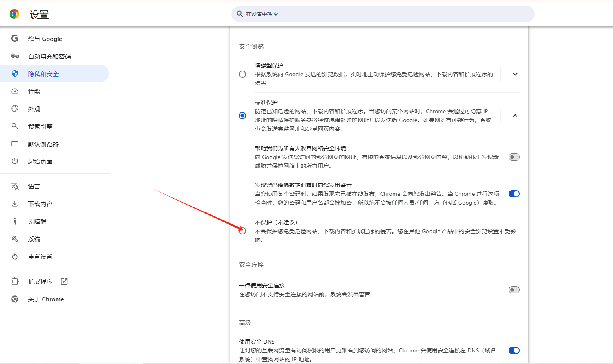Click the magnifier icon for 搜索引擎

[15, 126]
